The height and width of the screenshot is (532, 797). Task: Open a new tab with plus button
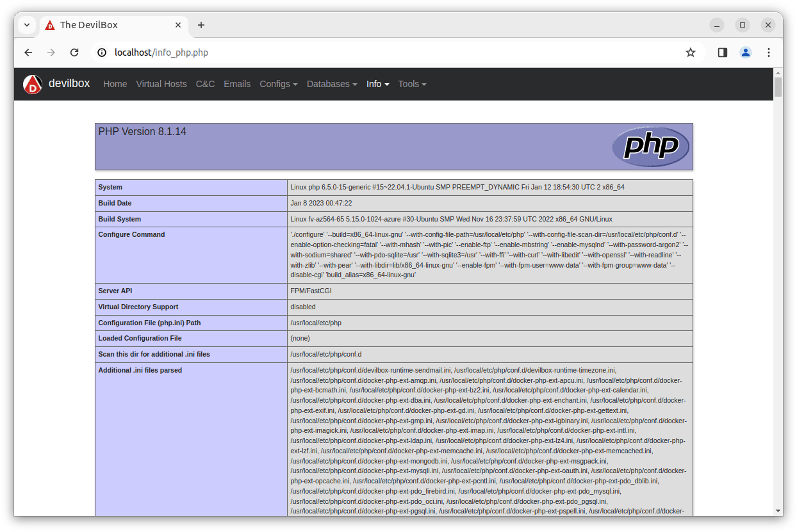(x=201, y=25)
